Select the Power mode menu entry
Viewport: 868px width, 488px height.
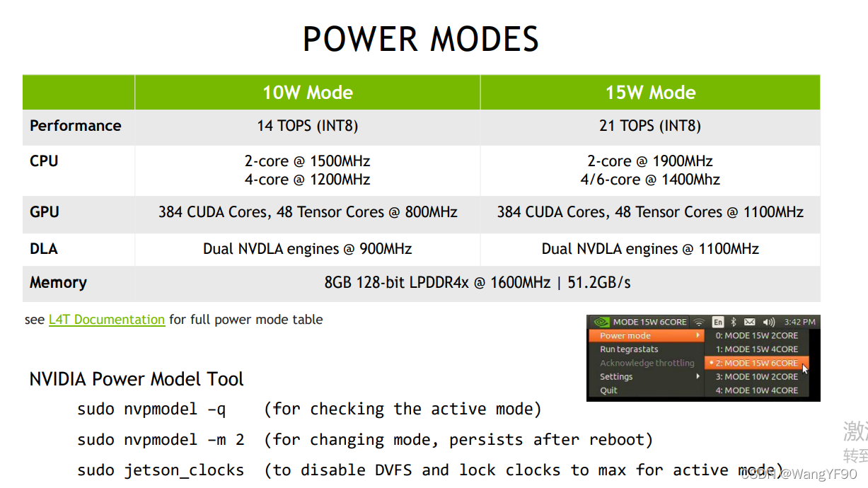(x=647, y=335)
